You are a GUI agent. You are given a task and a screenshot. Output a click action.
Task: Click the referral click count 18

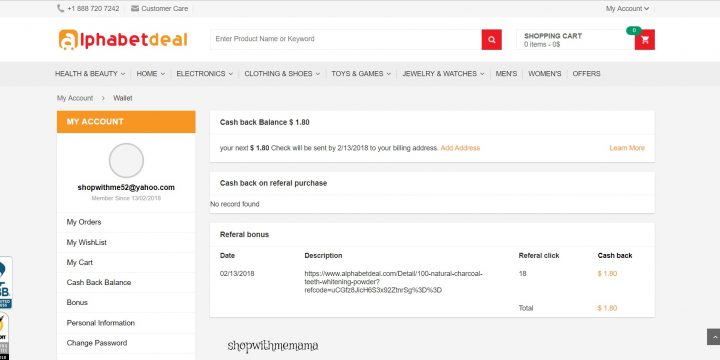pyautogui.click(x=523, y=274)
